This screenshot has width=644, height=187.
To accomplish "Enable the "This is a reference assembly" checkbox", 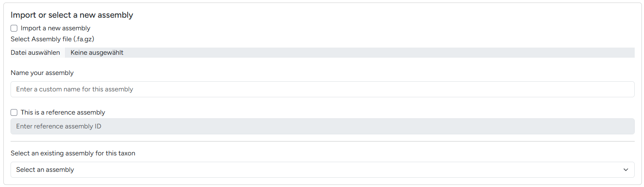I will point(14,112).
